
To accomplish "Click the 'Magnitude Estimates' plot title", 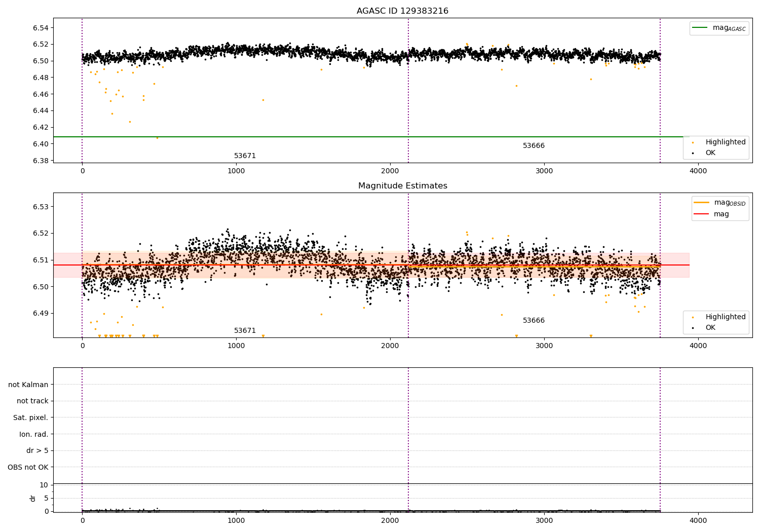I will click(x=402, y=186).
